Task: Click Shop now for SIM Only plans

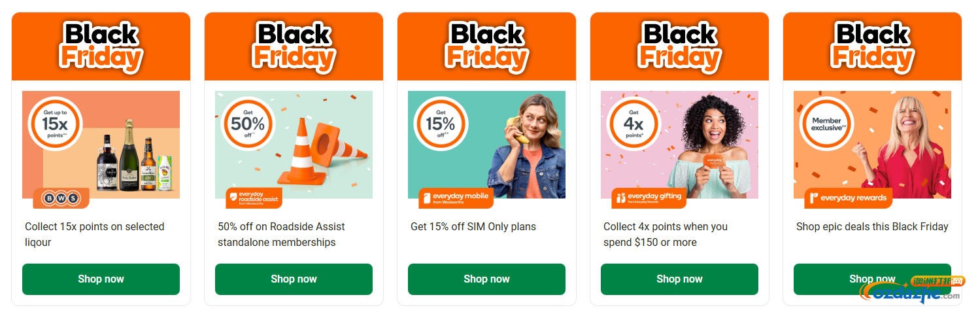Action: coord(486,279)
